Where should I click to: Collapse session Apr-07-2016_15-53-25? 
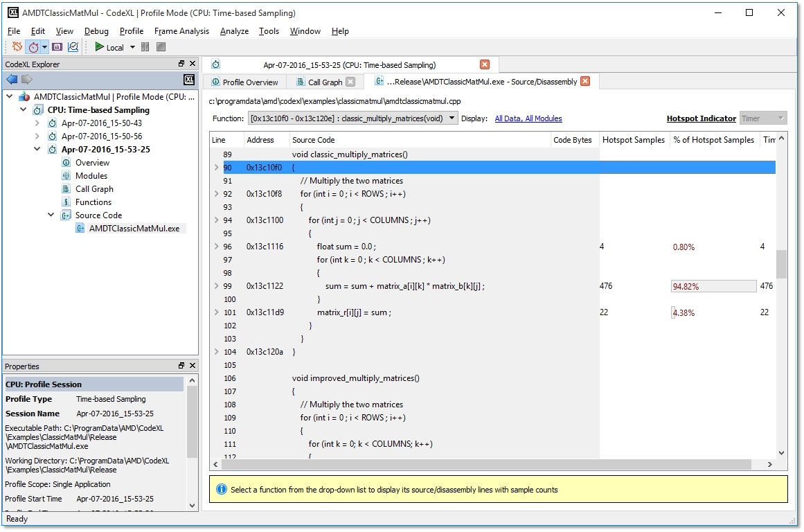click(x=37, y=149)
